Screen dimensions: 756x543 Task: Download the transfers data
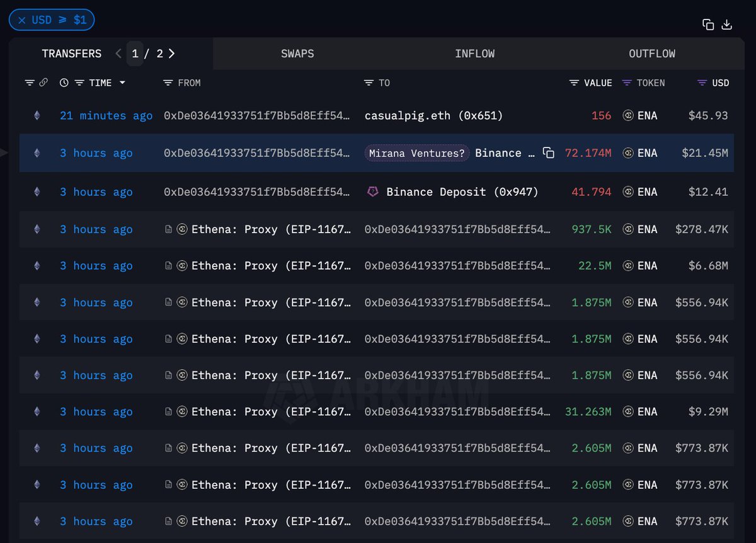coord(726,25)
